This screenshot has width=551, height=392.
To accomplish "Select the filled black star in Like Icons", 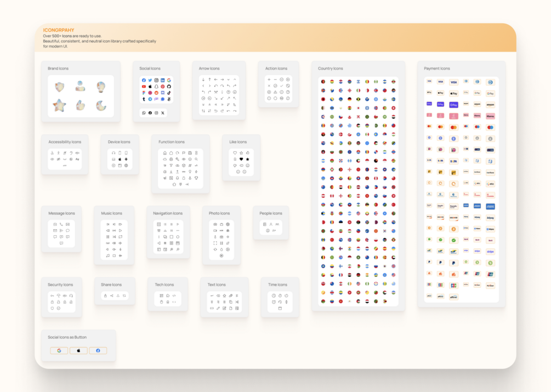I will [248, 159].
